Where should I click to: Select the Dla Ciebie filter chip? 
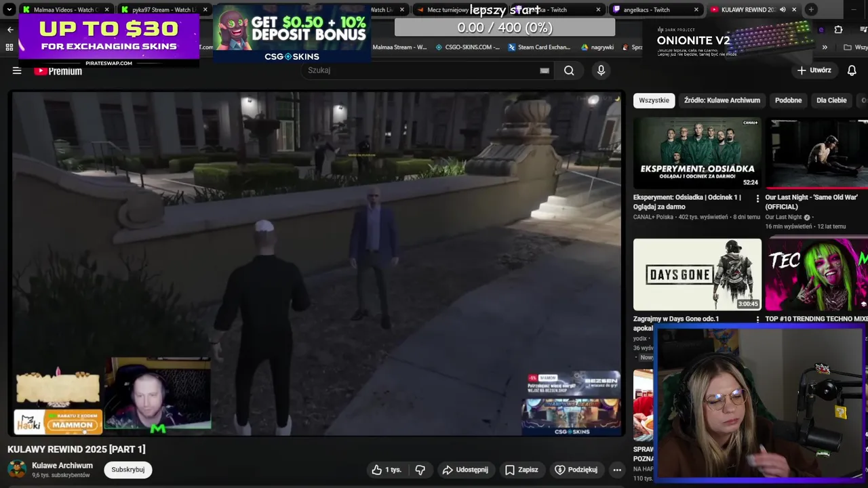tap(831, 100)
